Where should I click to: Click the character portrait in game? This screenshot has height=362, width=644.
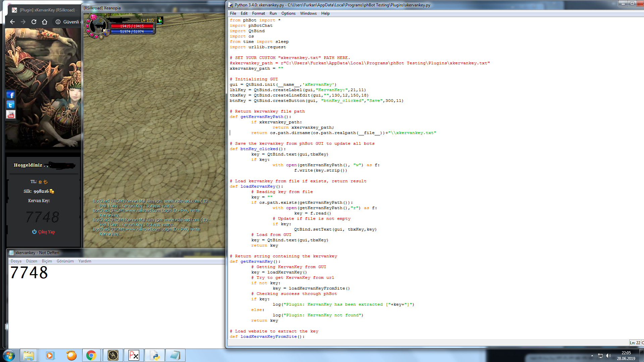(98, 26)
